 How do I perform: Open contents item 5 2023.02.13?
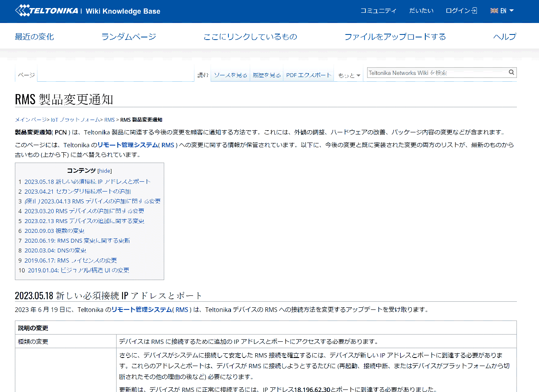click(x=84, y=221)
